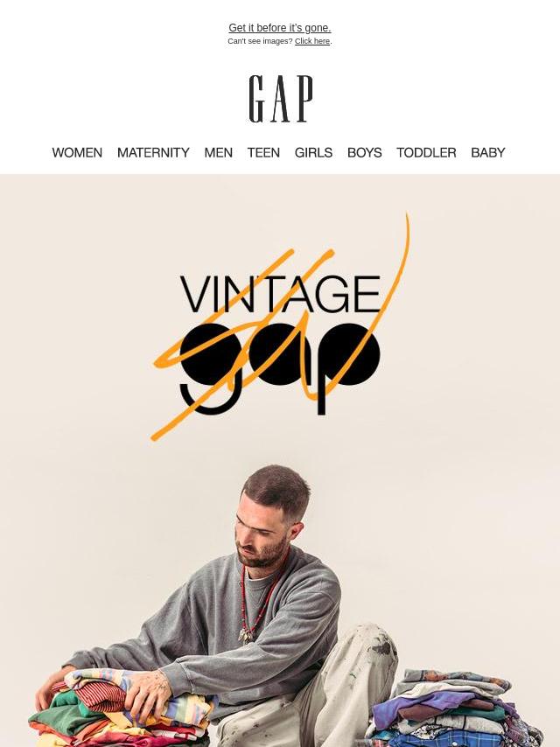Viewport: 560px width, 747px height.
Task: Choose the TEEN navigation item
Action: [x=263, y=152]
